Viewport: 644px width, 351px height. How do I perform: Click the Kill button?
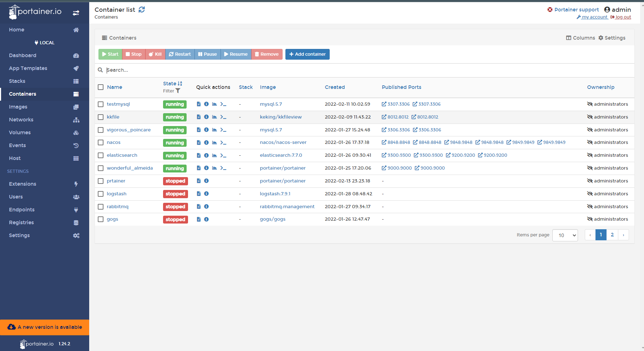155,54
